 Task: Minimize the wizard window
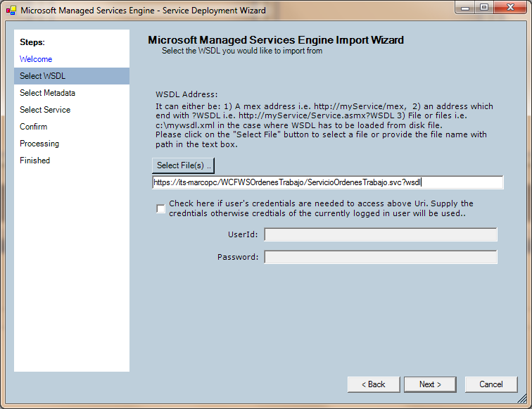click(465, 8)
